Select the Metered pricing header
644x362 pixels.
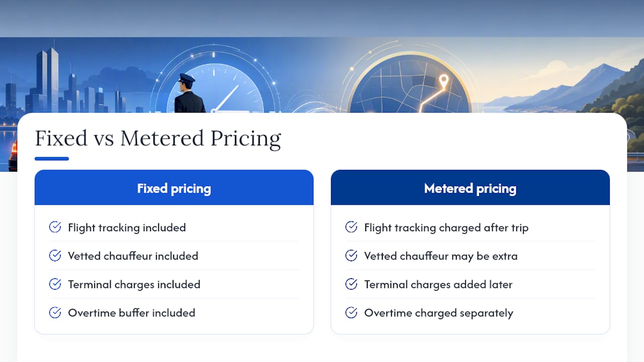[470, 188]
